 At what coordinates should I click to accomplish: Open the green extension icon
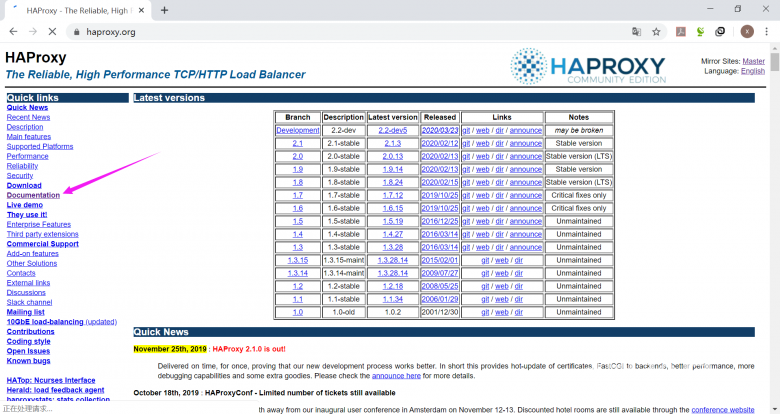point(700,32)
